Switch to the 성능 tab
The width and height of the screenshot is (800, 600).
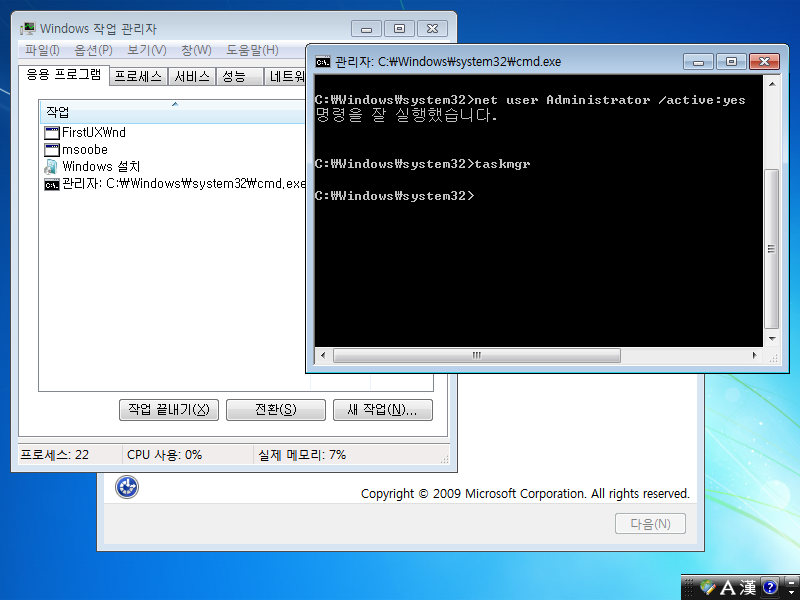pos(240,77)
